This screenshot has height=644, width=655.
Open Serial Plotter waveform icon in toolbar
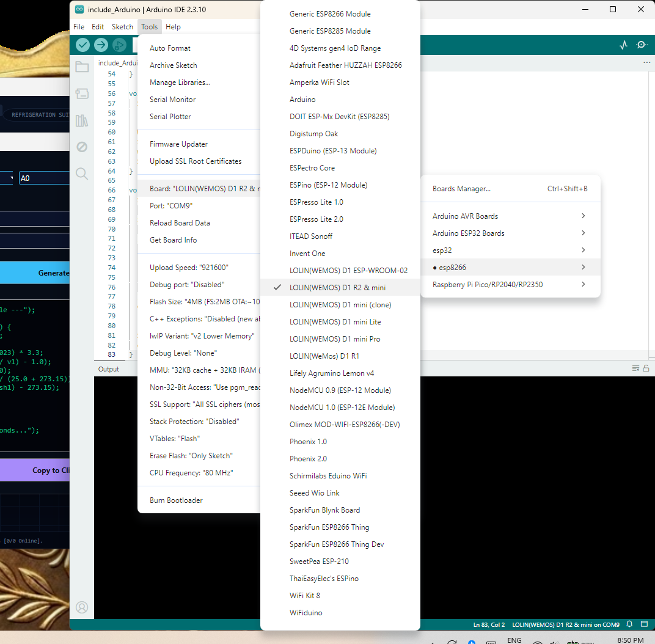tap(623, 45)
